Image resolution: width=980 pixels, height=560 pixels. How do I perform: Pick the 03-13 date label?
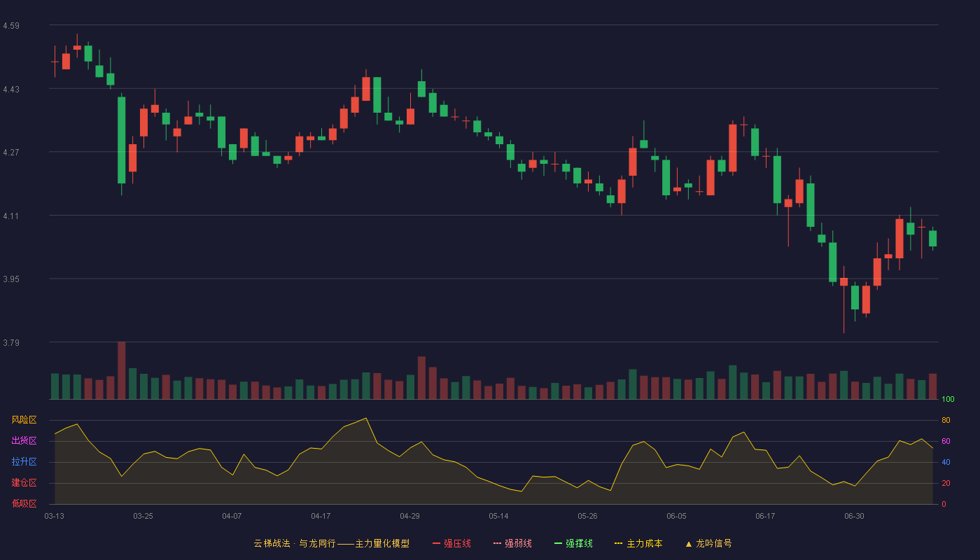[55, 516]
